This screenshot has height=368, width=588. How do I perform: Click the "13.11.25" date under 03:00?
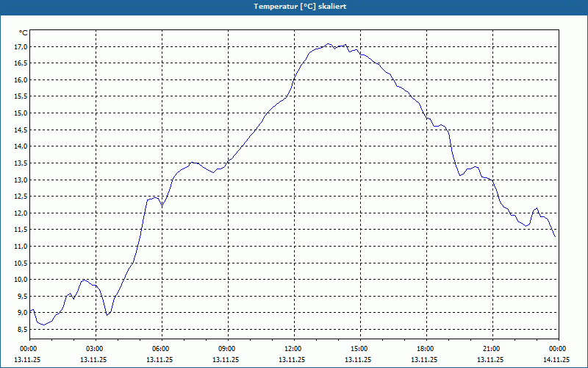coord(93,359)
